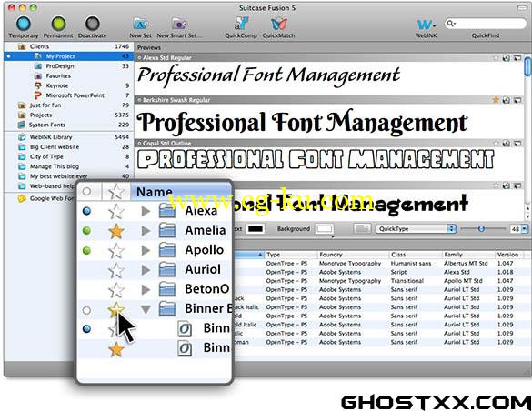Sort by the Foundry column header
Viewport: 532px width, 411px height.
point(353,255)
